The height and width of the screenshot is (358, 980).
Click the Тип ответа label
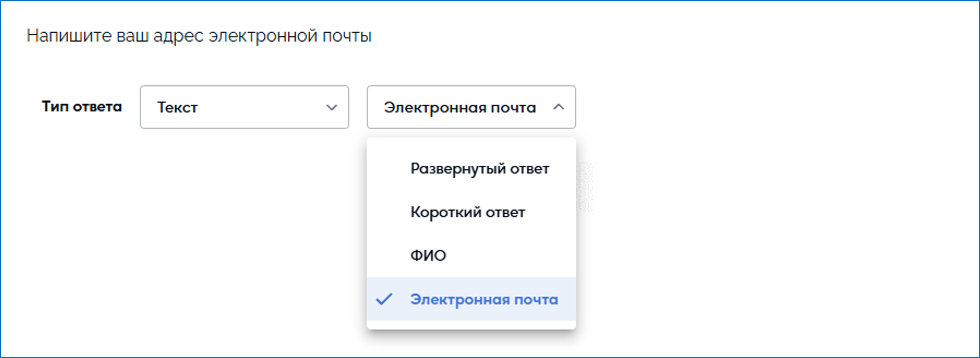click(x=82, y=107)
